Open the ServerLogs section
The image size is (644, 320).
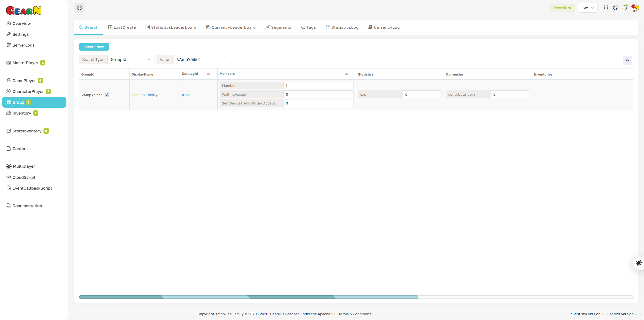23,45
